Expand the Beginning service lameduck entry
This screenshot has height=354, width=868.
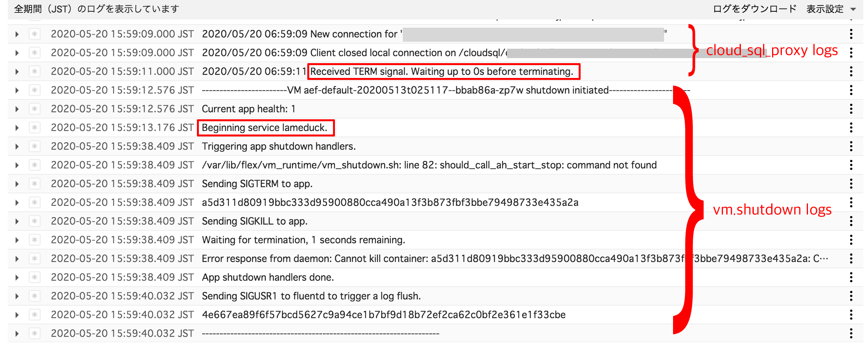pos(17,127)
